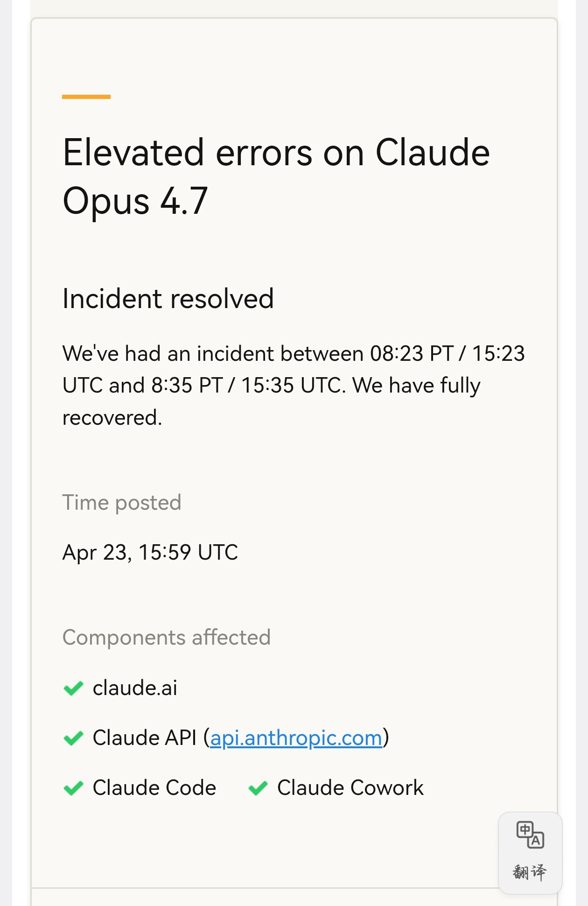588x906 pixels.
Task: Click the 'Claude API (' text label
Action: (x=151, y=738)
